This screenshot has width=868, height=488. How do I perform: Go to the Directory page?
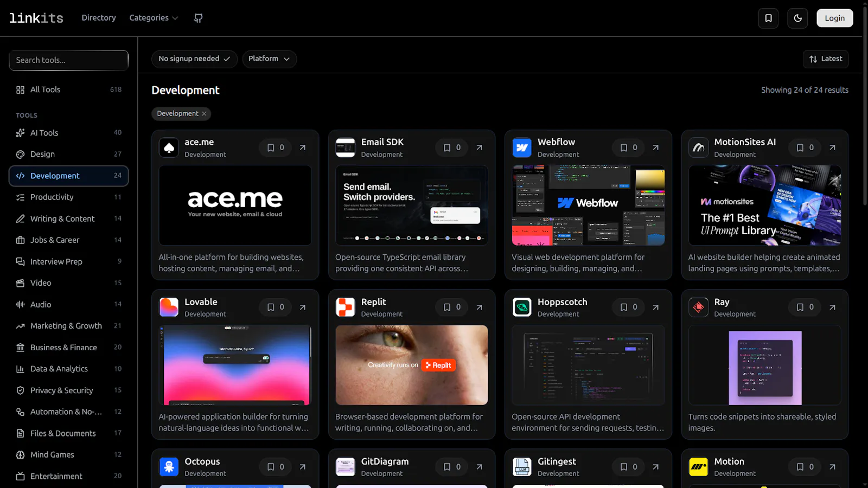[99, 18]
